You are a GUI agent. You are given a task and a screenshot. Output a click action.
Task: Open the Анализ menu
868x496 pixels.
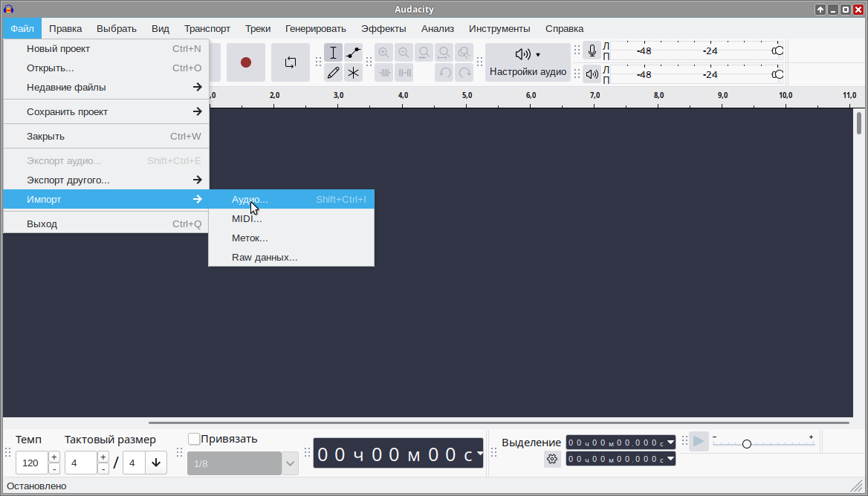(x=437, y=29)
